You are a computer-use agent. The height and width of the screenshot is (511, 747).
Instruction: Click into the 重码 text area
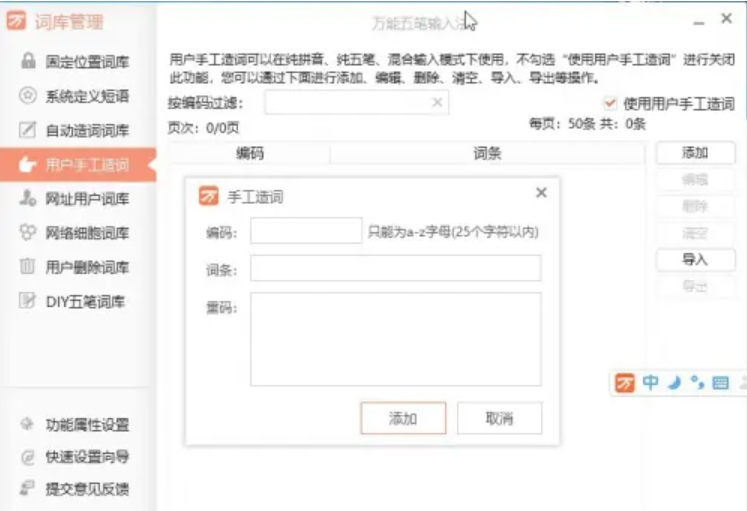[x=395, y=339]
